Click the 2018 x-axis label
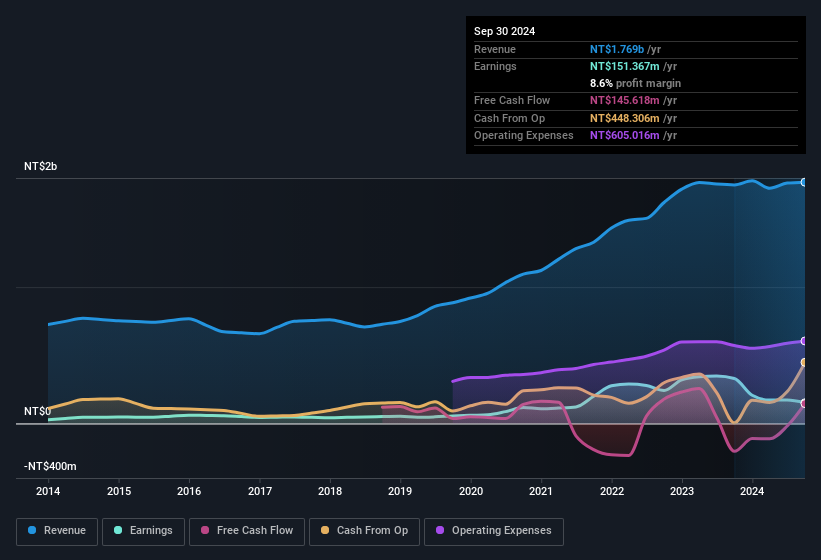The image size is (821, 560). [330, 491]
